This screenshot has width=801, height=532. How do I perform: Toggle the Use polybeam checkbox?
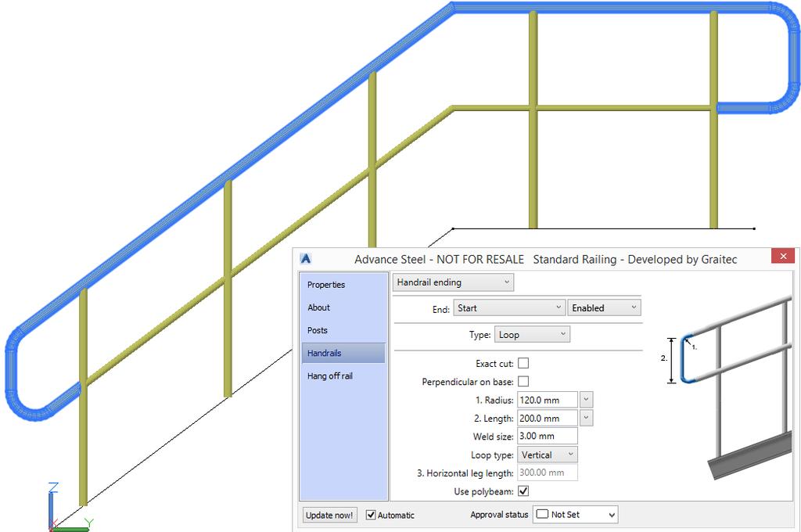(523, 491)
